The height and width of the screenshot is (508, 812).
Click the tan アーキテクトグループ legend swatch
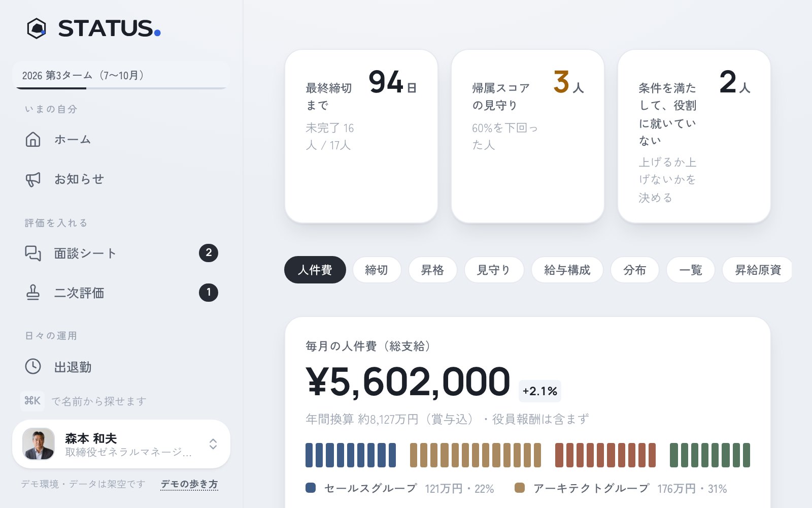tap(520, 488)
